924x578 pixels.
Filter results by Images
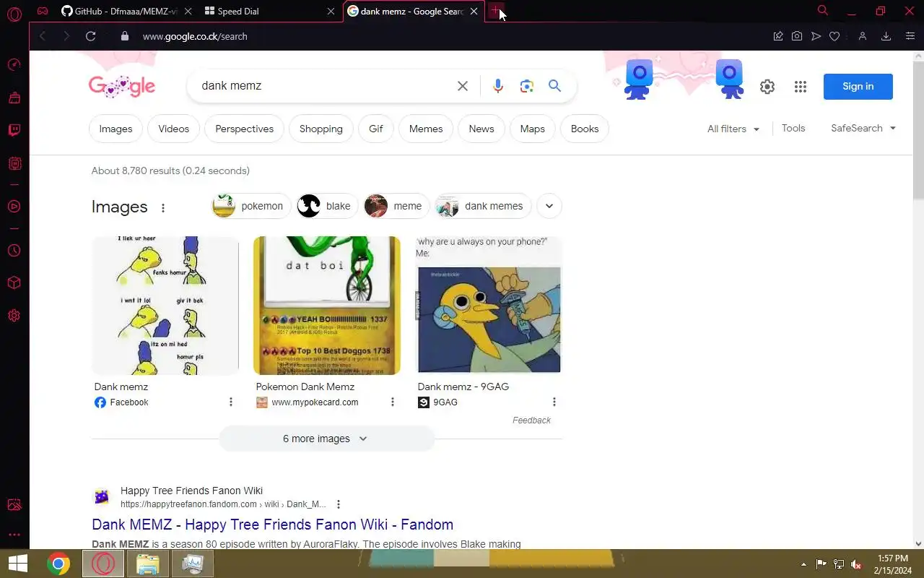click(115, 129)
